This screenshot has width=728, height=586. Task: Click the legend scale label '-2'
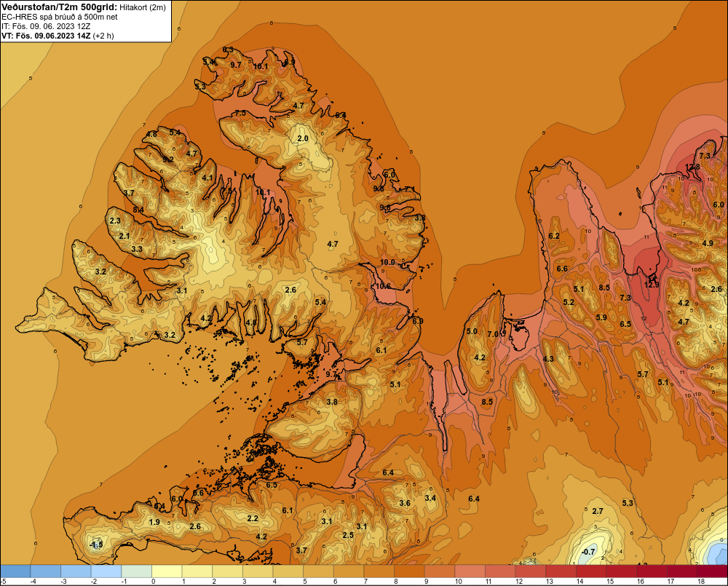[94, 582]
